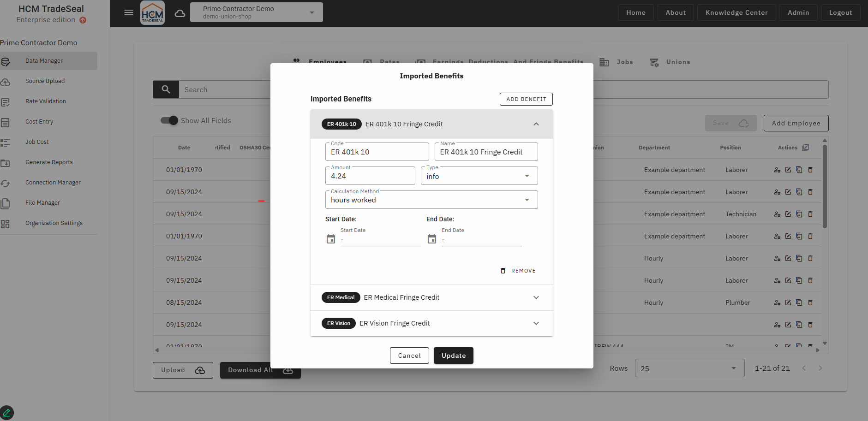Open Knowledge Center from the top menu
The width and height of the screenshot is (868, 421).
pos(736,12)
